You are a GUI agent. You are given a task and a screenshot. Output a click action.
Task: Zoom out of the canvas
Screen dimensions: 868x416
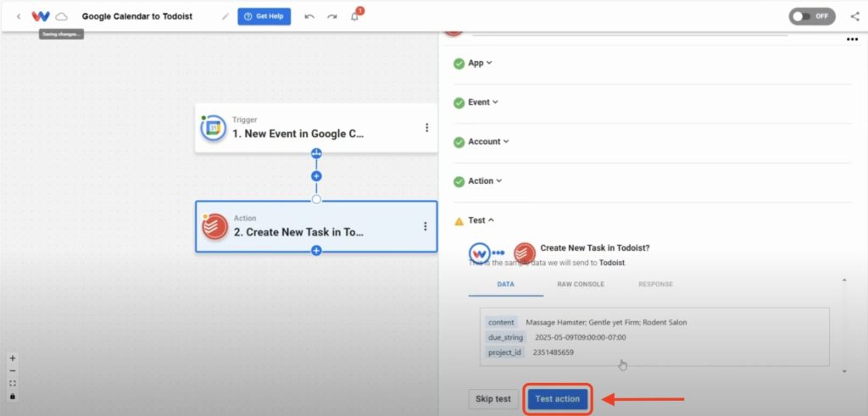coord(13,371)
